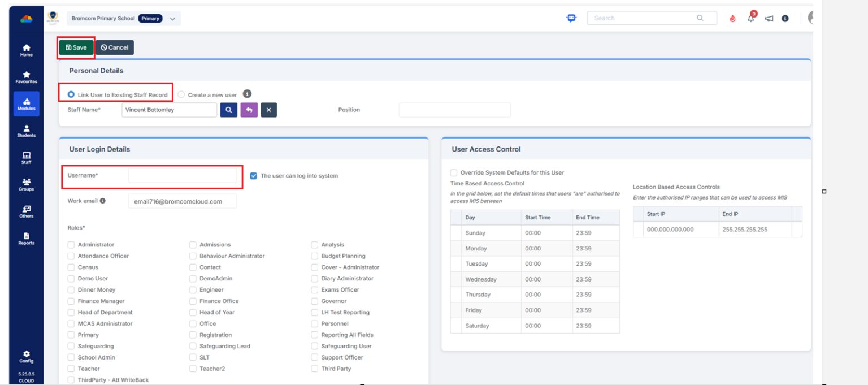Click the purple undo arrow beside Staff Name
Screen dimensions: 868x385
click(249, 110)
